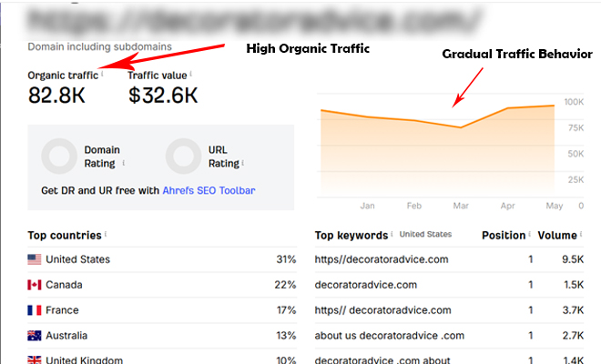Image resolution: width=601 pixels, height=364 pixels.
Task: Click the Position column info icon
Action: point(529,234)
